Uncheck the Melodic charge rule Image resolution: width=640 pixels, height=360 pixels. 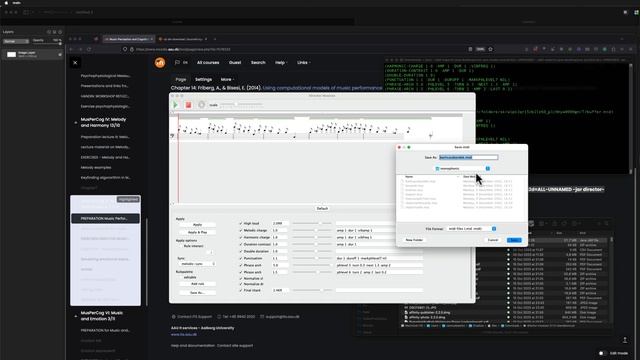pos(240,230)
